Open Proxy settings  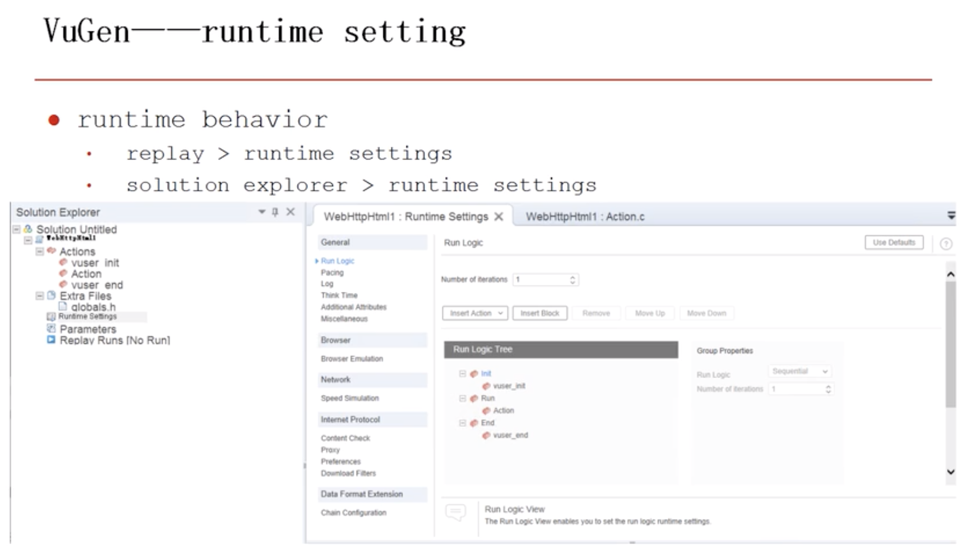click(330, 450)
